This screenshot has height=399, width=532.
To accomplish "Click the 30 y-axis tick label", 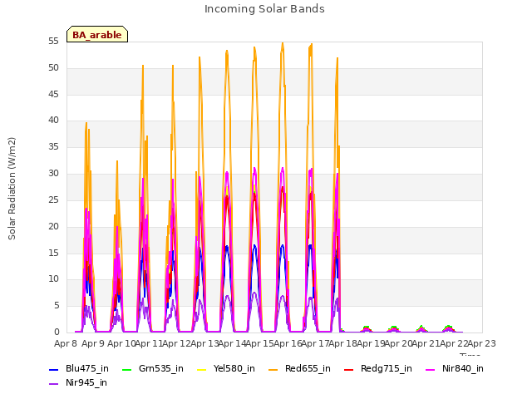I will (53, 174).
